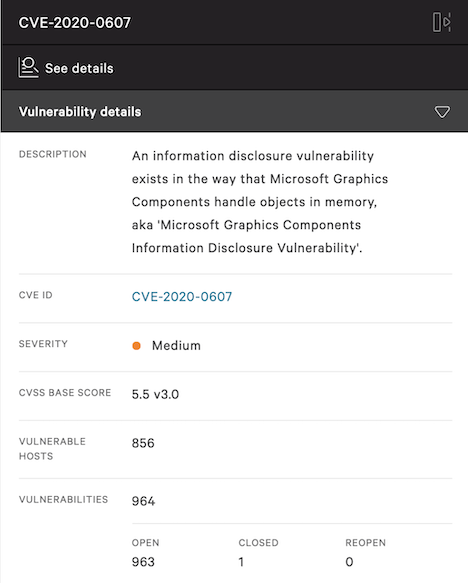Click the CVSS base score 5.5 v3.0
This screenshot has height=583, width=468.
coord(155,394)
